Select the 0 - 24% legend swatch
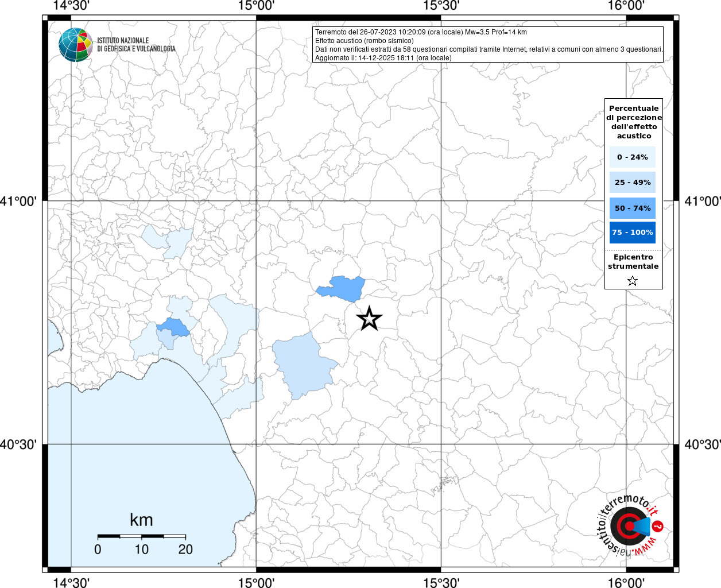Viewport: 721px width, 588px height. 633,157
